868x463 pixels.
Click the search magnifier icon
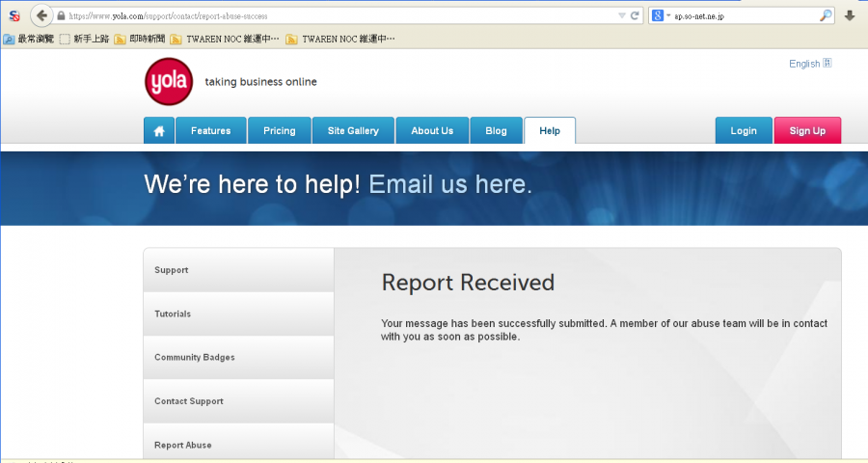[x=826, y=16]
